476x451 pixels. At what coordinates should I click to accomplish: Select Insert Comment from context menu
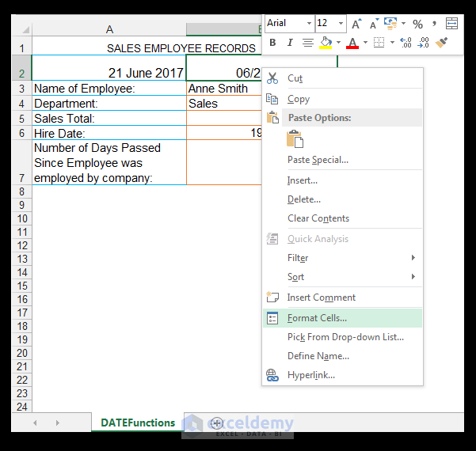(x=342, y=298)
